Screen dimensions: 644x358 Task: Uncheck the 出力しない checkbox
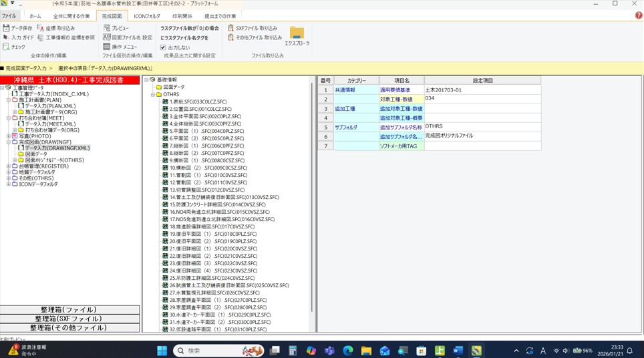163,47
